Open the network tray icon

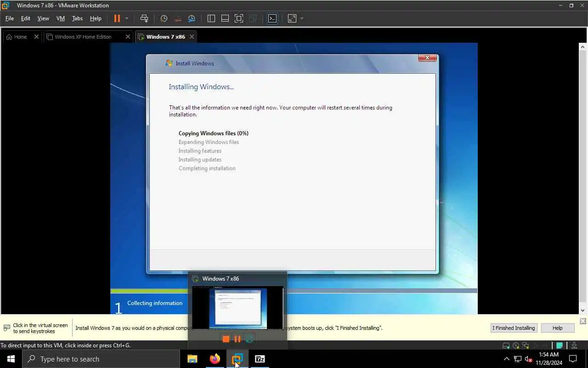click(518, 359)
